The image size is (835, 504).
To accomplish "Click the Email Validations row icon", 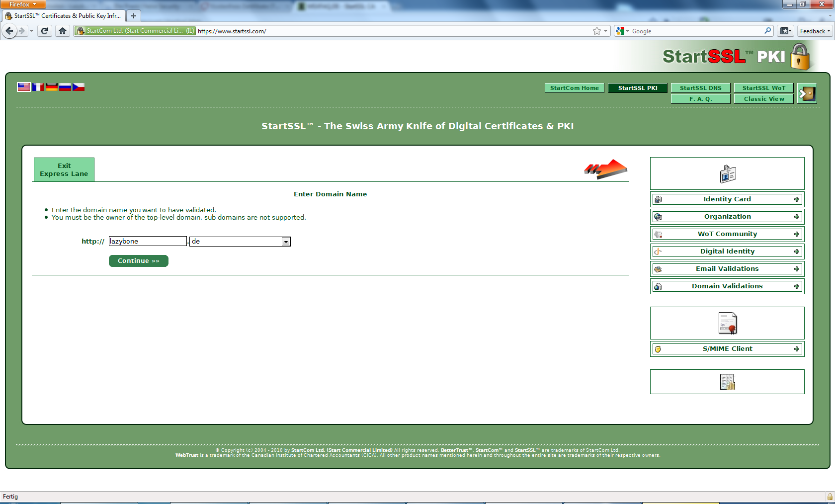I will click(658, 269).
